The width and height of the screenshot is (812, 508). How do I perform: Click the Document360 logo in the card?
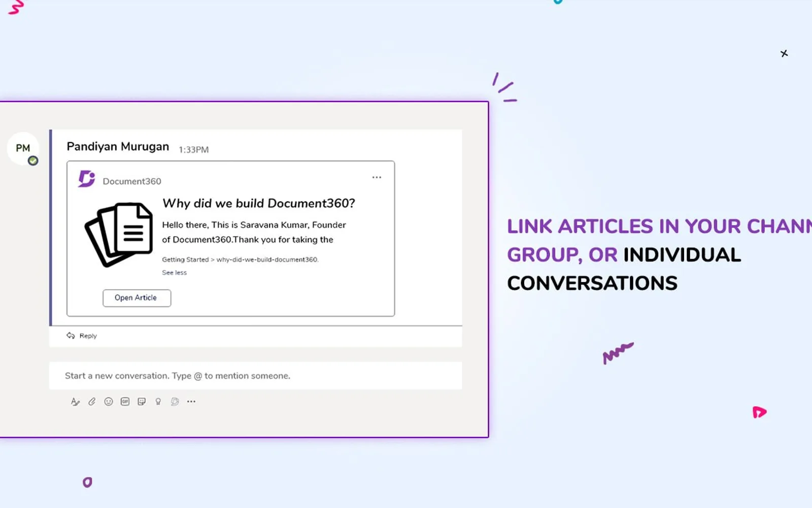[x=87, y=179]
